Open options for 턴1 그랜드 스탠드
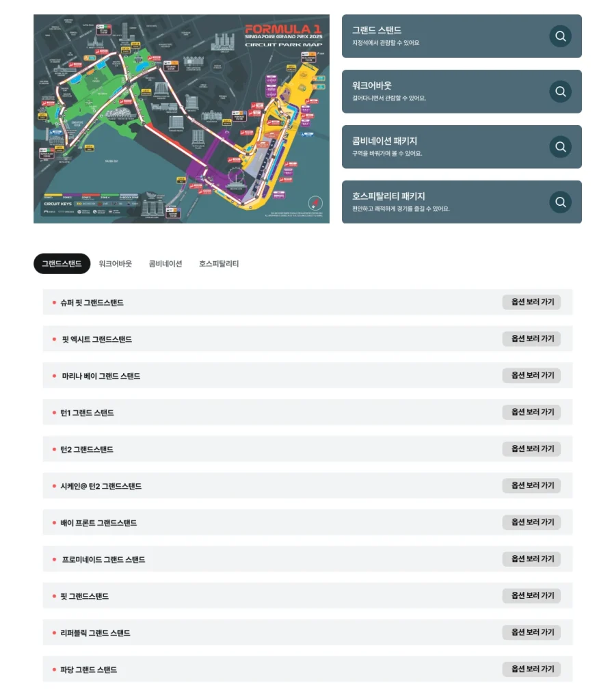Screen dimensions: 597x700 (x=531, y=412)
